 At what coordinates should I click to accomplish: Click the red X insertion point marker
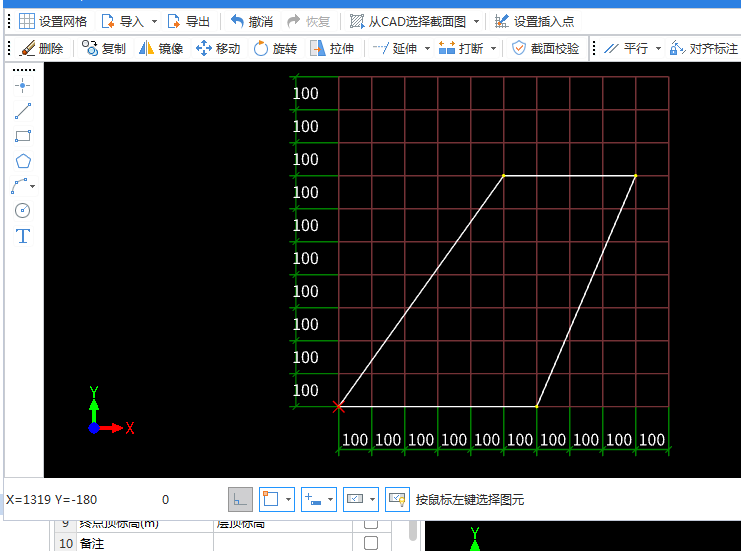point(338,406)
